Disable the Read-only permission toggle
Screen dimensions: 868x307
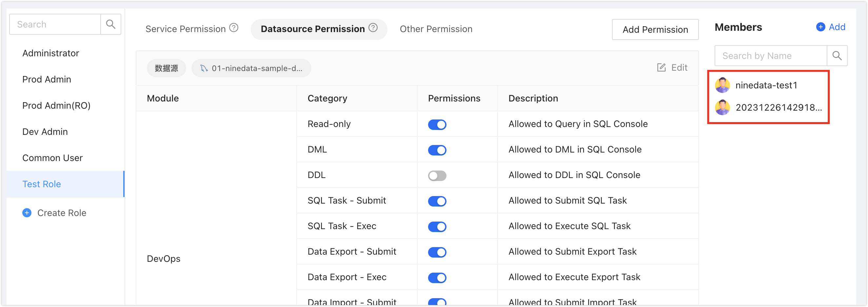pos(437,125)
